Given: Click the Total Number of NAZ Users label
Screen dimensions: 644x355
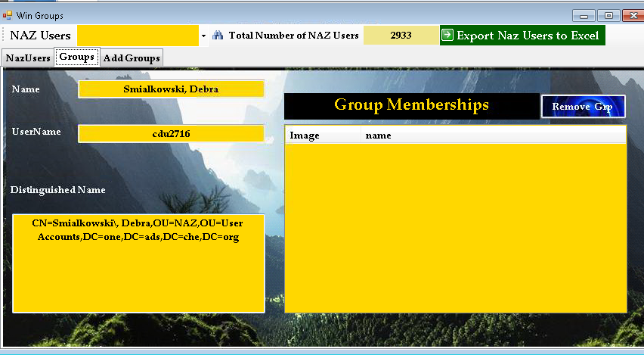Looking at the screenshot, I should (294, 36).
